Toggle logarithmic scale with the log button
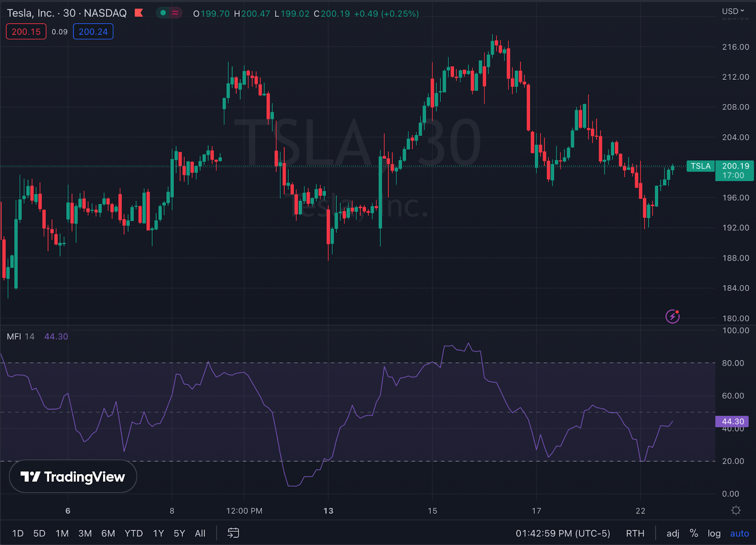The width and height of the screenshot is (756, 545). click(x=714, y=533)
